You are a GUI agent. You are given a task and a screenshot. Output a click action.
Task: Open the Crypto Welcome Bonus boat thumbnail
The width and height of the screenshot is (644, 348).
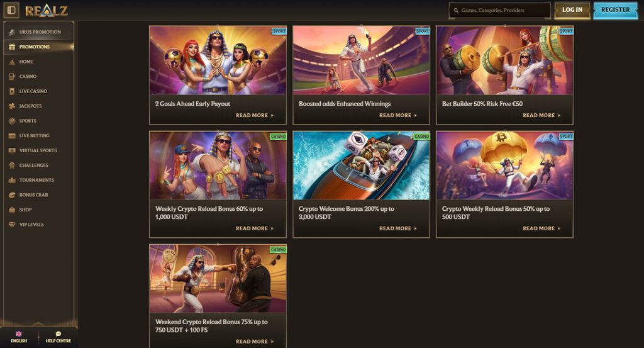(361, 166)
